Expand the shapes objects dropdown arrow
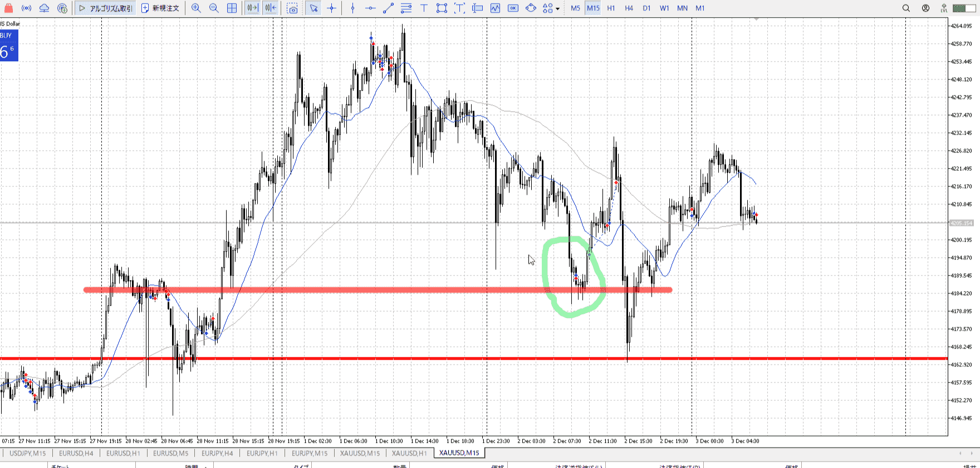 557,9
